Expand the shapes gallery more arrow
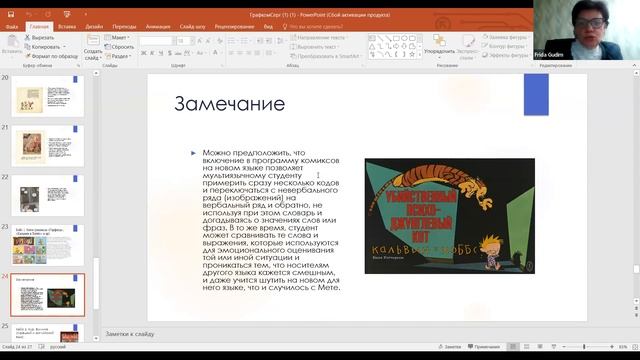This screenshot has width=640, height=360. point(420,55)
